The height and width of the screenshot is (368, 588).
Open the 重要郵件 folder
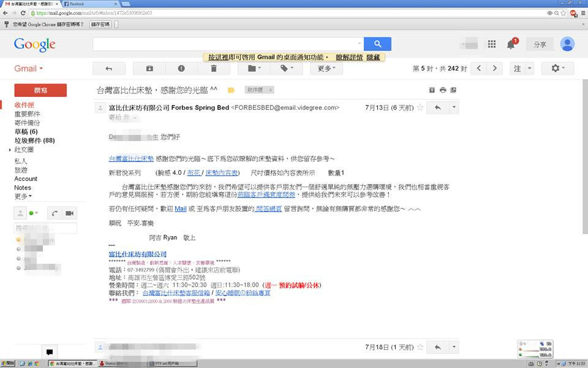[27, 114]
